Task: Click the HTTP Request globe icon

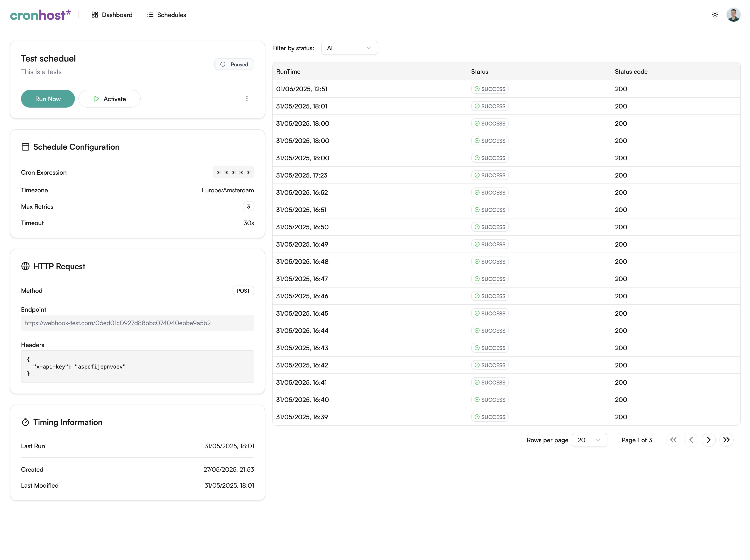Action: [25, 266]
